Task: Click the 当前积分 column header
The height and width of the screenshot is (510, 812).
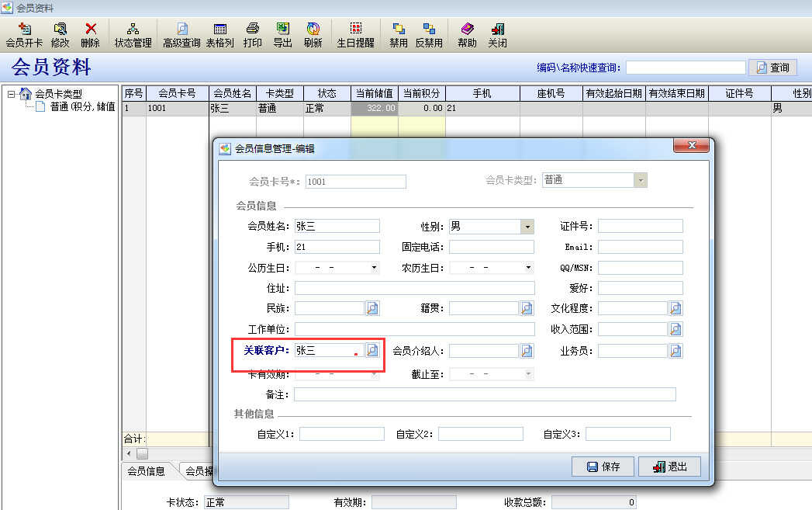Action: 422,93
